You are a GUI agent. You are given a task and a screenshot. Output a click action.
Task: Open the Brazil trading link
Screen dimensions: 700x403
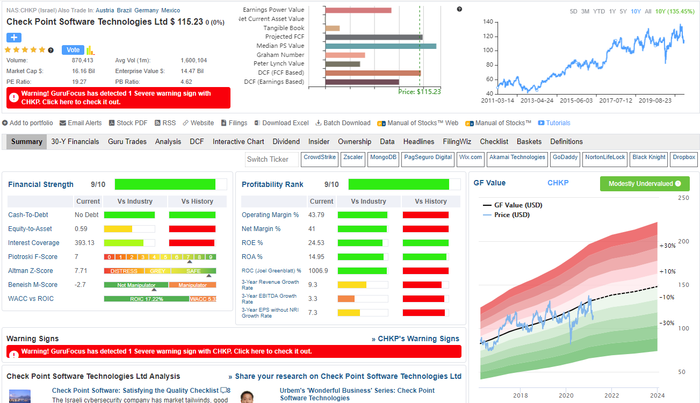(124, 10)
